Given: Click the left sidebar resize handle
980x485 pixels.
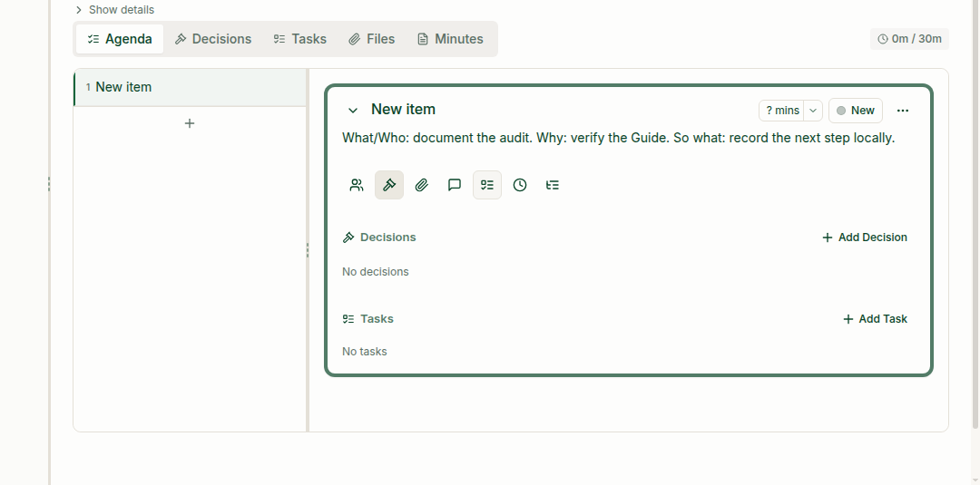Looking at the screenshot, I should click(x=49, y=183).
